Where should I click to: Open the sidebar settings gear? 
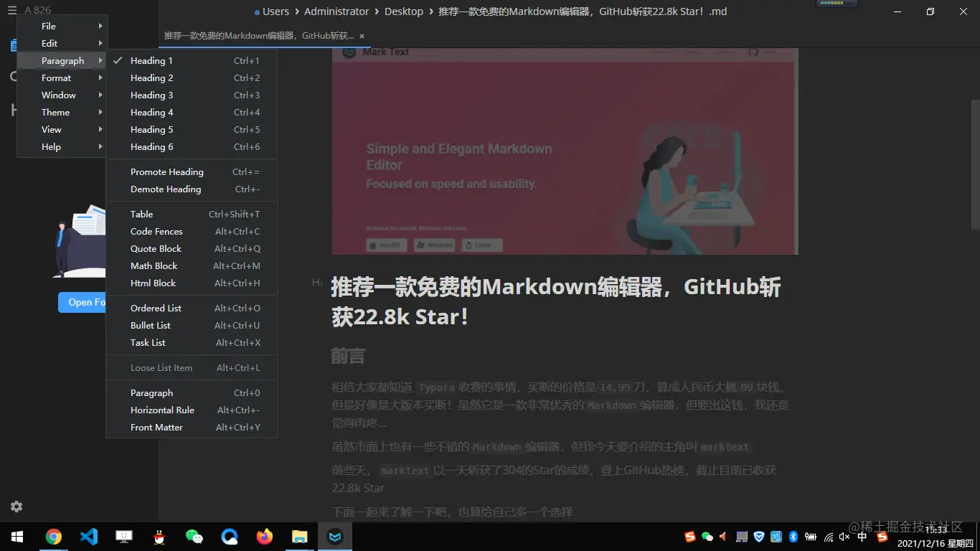(x=17, y=507)
